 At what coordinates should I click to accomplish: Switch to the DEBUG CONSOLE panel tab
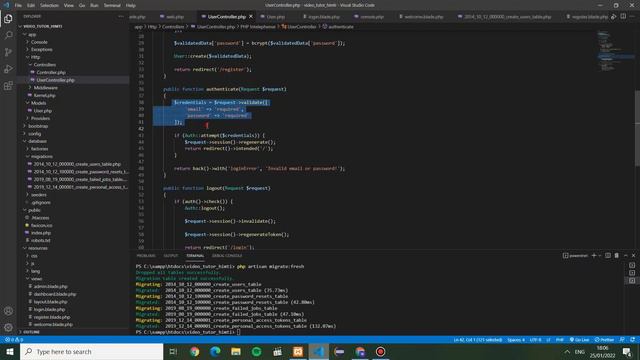(x=227, y=256)
